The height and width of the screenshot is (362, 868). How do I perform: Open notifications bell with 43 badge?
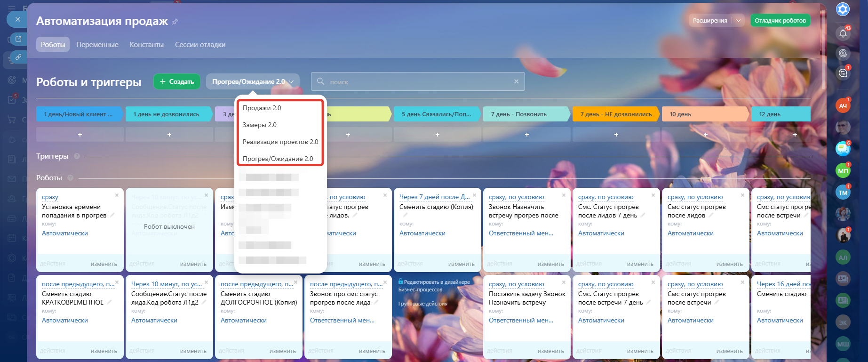click(843, 33)
